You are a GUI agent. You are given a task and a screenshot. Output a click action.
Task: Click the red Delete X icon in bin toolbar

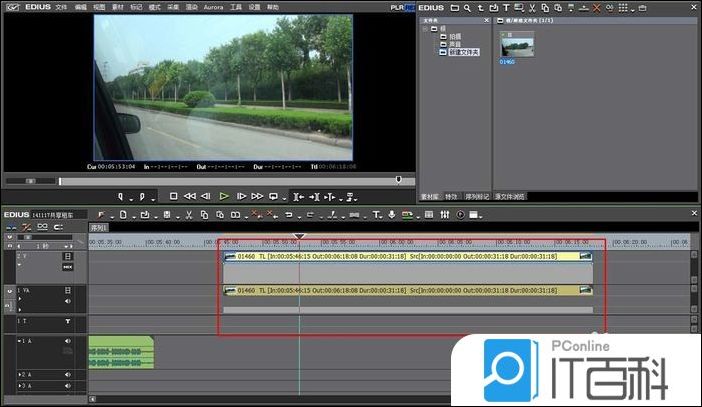(596, 7)
